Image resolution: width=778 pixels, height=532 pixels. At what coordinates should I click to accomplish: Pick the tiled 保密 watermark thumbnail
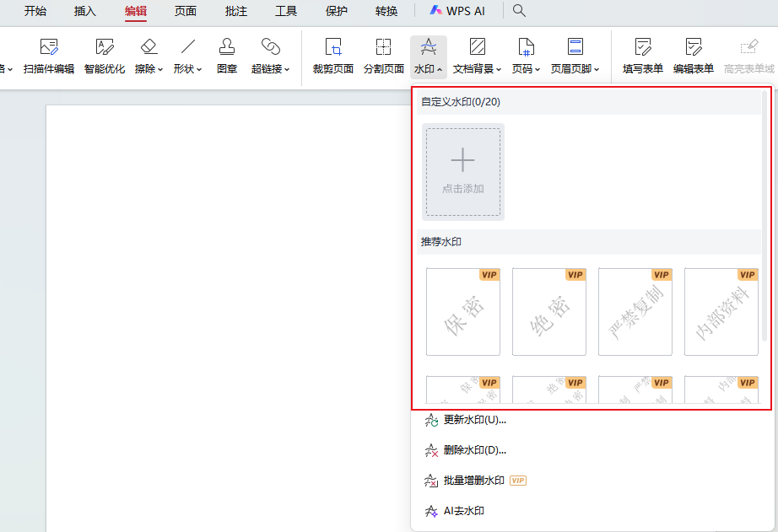(x=463, y=390)
